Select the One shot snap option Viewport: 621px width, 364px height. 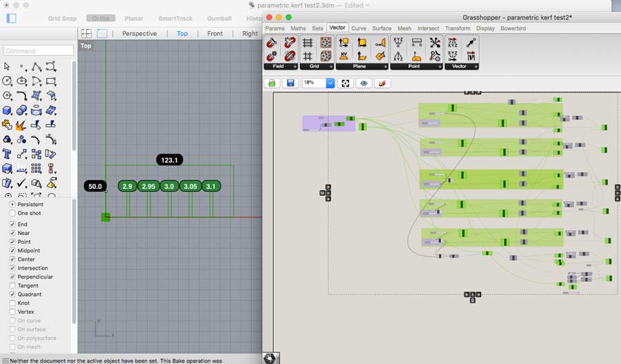click(12, 213)
